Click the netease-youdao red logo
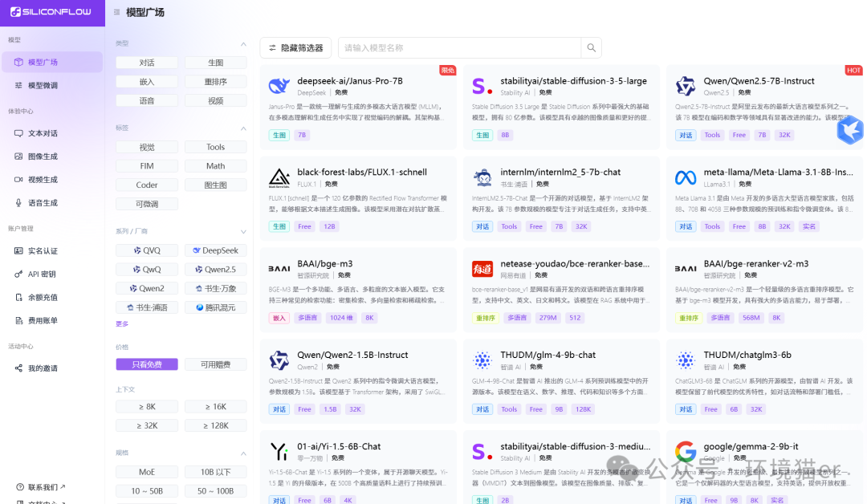The height and width of the screenshot is (504, 867). [482, 269]
